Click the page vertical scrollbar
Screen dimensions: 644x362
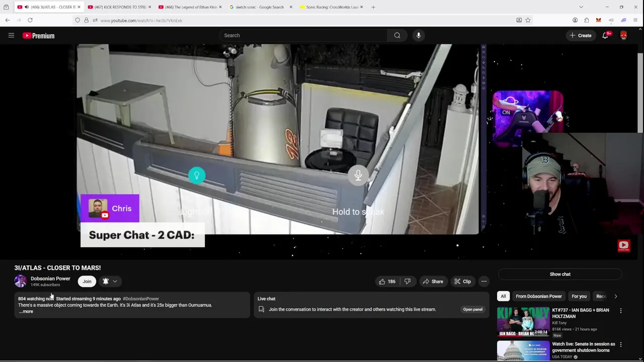[640, 93]
